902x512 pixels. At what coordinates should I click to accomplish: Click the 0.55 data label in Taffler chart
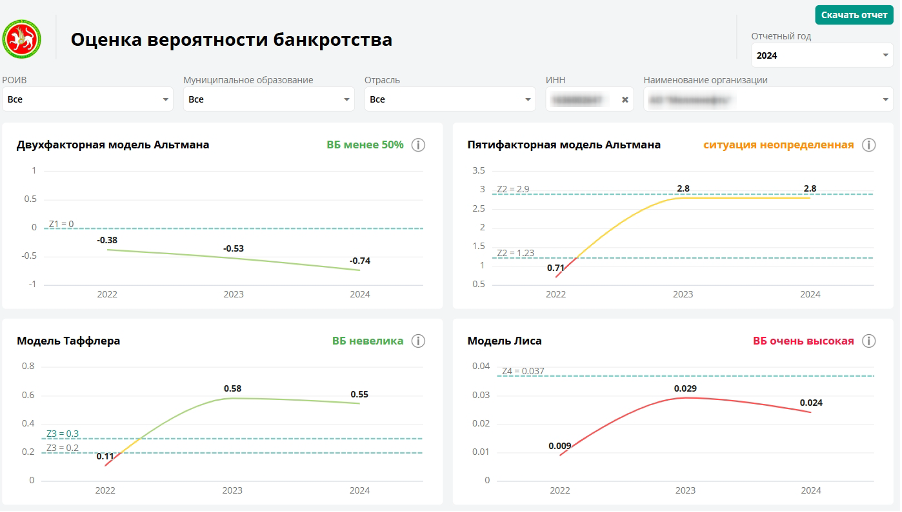(360, 395)
